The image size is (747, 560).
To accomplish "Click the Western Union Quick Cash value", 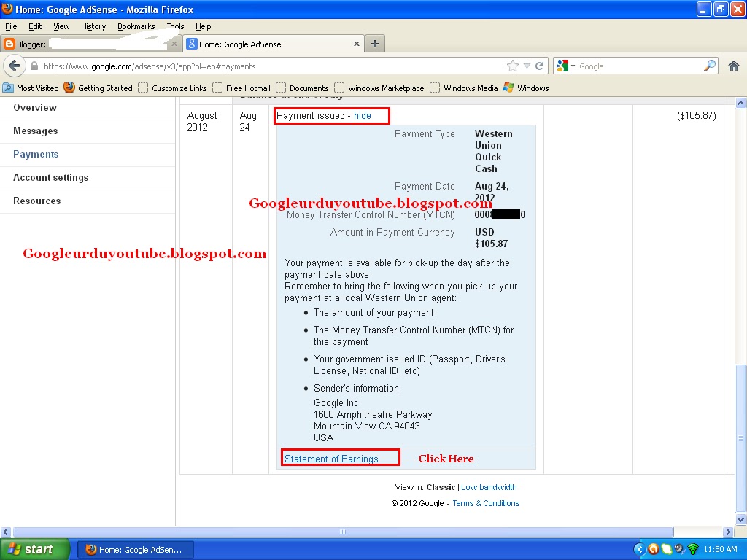I will tap(494, 152).
